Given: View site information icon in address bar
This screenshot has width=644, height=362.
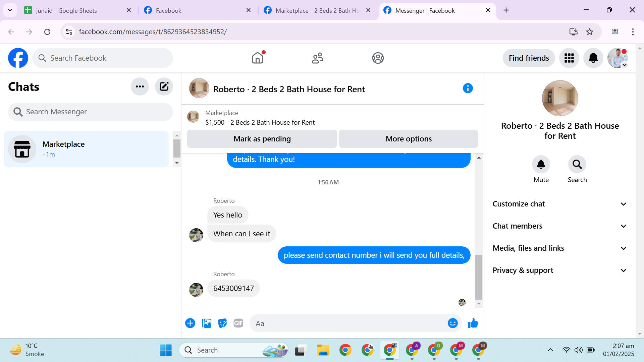Looking at the screenshot, I should point(69,32).
